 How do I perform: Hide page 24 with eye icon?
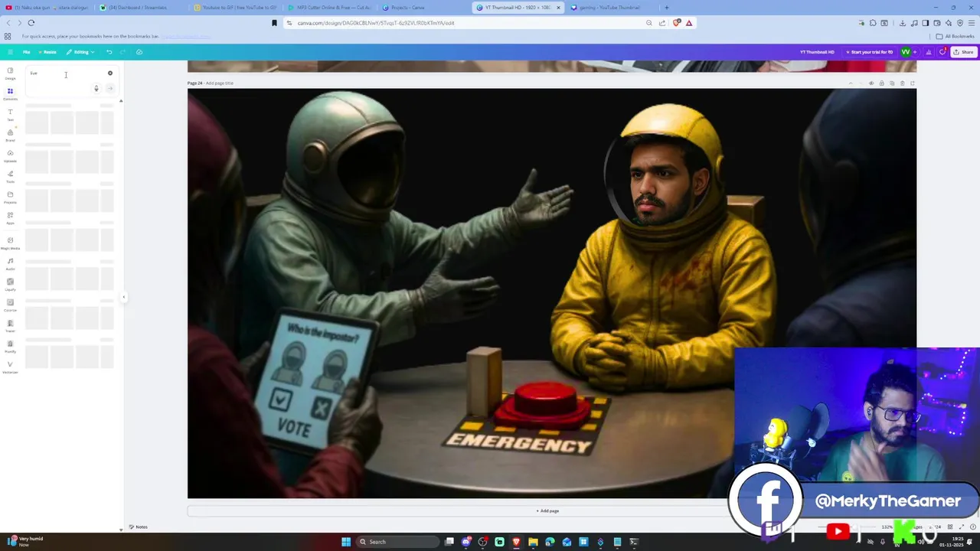click(x=871, y=83)
